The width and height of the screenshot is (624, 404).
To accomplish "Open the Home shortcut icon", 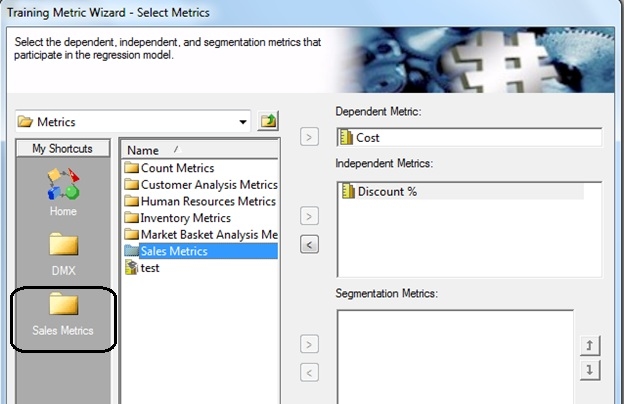I will point(63,192).
